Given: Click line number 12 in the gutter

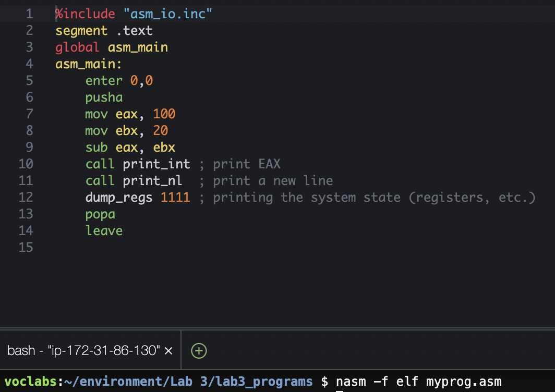Looking at the screenshot, I should coord(26,197).
